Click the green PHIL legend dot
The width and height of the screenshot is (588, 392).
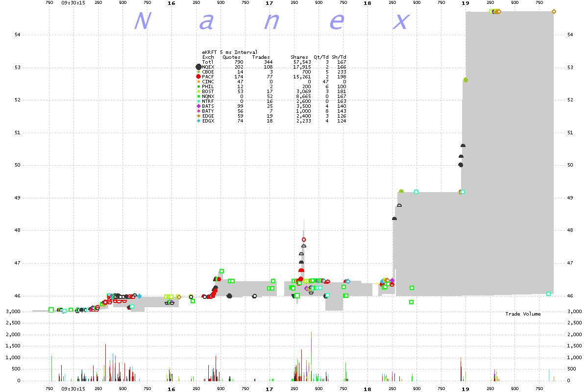[x=198, y=87]
